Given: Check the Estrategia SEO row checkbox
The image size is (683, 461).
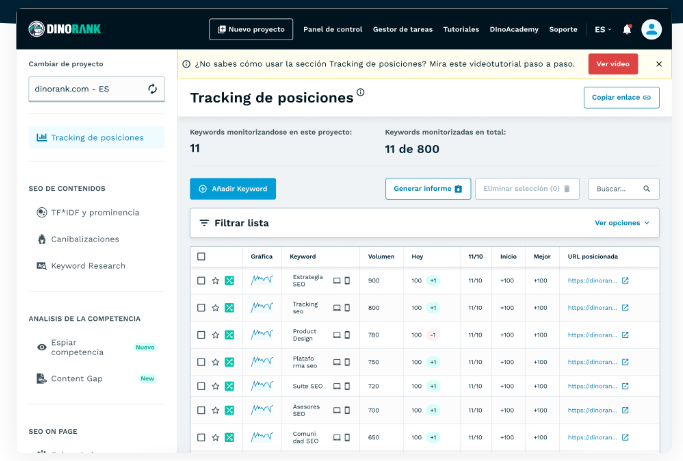Looking at the screenshot, I should click(x=201, y=281).
